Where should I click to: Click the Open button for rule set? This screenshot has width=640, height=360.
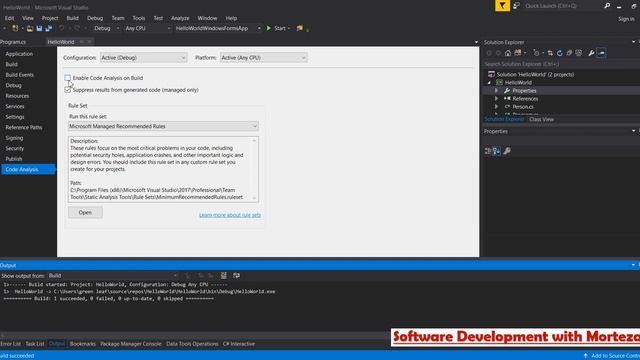pos(85,212)
